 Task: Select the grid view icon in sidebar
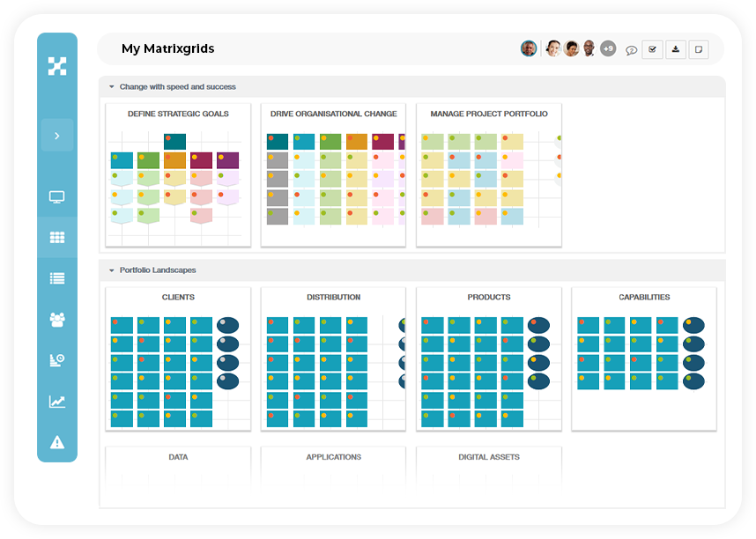[x=57, y=237]
